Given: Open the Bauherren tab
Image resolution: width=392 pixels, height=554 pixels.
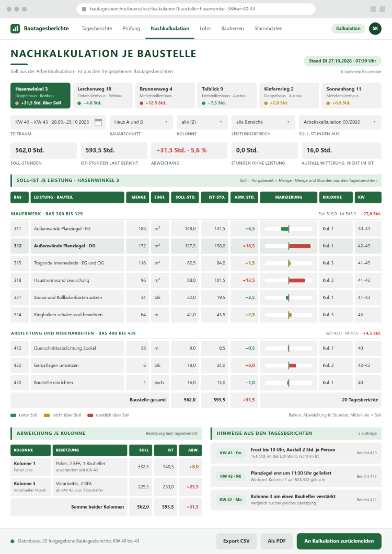Looking at the screenshot, I should tap(233, 29).
